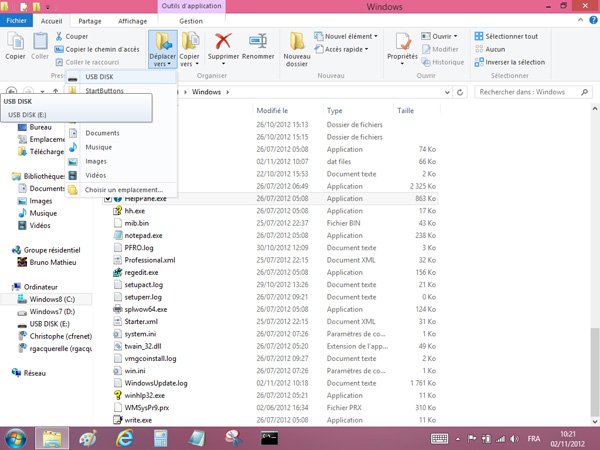The height and width of the screenshot is (450, 600).
Task: Click Inverser la sélection
Action: click(510, 62)
